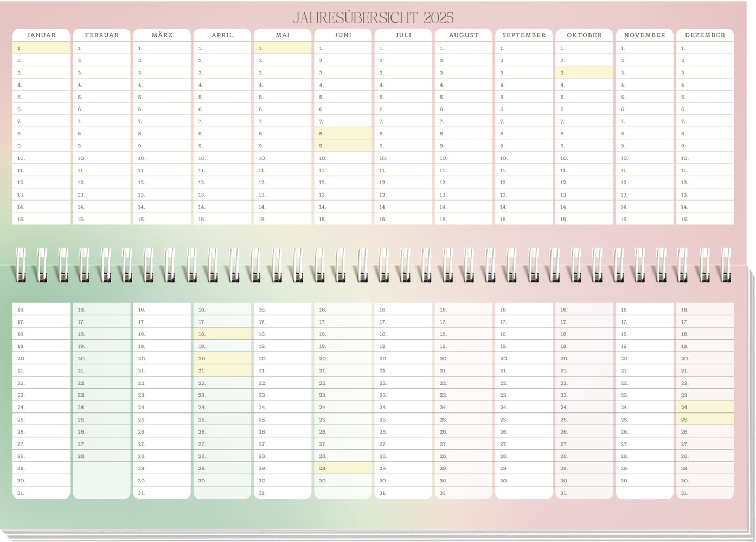
Task: Click highlighted 9. row in Juni
Action: point(343,146)
